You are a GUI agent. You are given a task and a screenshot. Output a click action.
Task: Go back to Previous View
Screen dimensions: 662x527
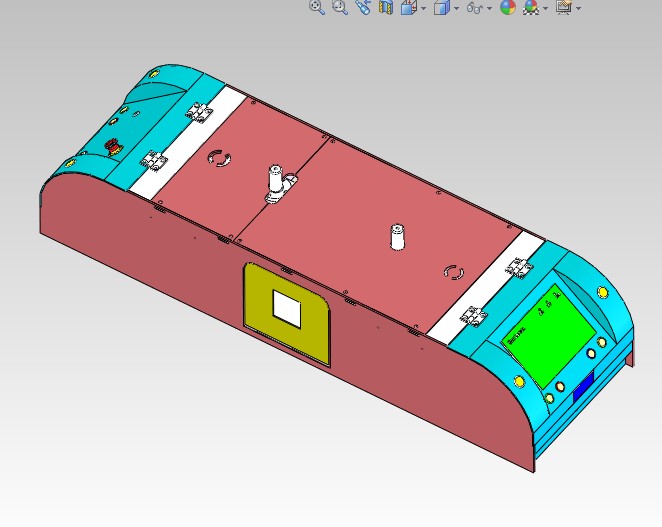click(x=363, y=7)
